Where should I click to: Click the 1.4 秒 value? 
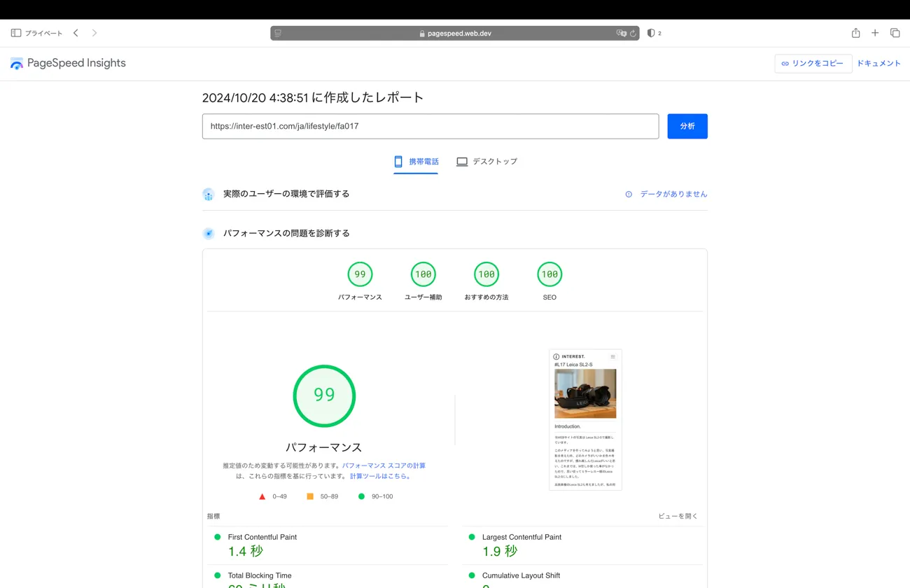[x=246, y=552]
